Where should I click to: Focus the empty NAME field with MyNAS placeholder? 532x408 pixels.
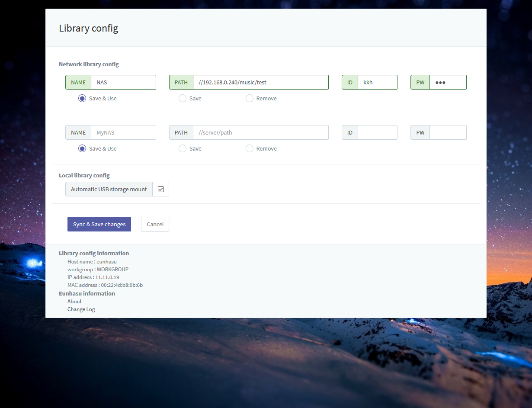coord(123,132)
